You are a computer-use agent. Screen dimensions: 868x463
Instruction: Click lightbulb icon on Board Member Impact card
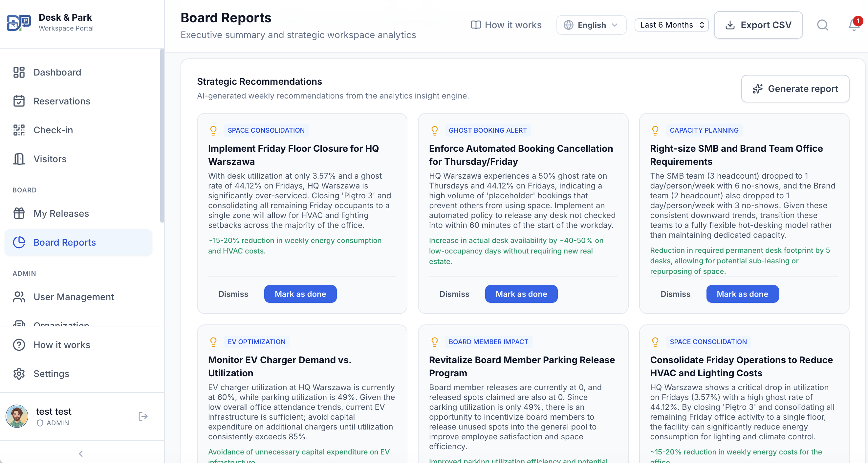point(434,342)
